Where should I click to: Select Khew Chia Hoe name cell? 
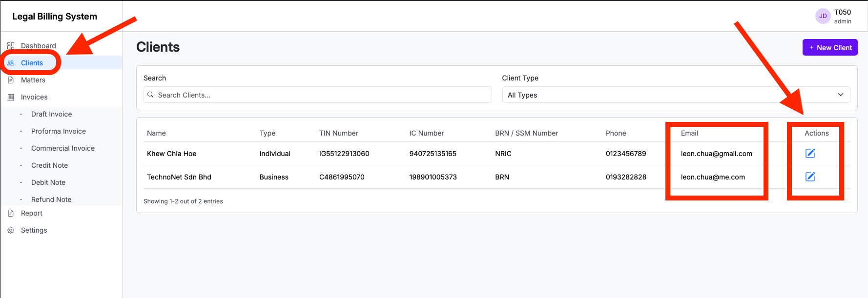172,154
